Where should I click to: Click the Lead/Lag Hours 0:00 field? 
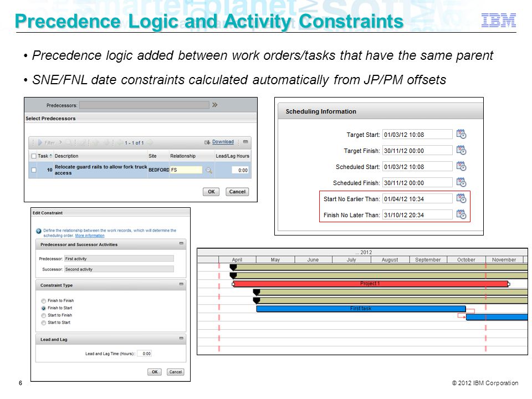[x=240, y=170]
